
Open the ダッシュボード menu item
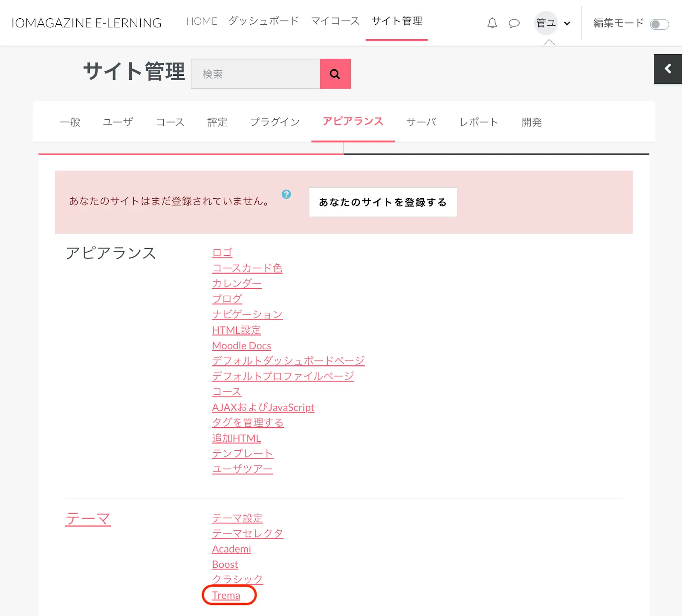coord(263,21)
